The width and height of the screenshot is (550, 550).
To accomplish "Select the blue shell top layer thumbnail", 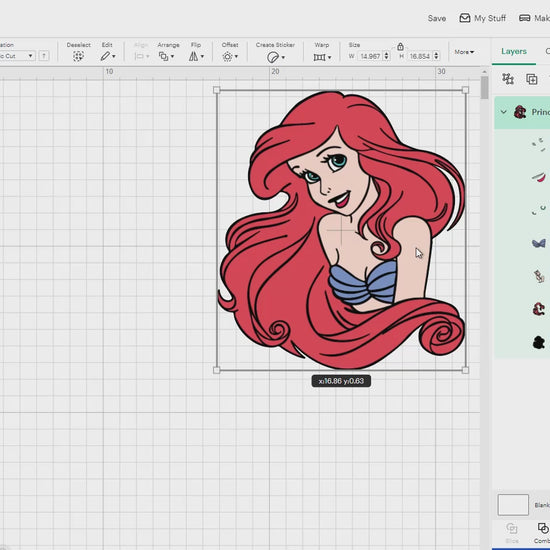I will point(539,243).
